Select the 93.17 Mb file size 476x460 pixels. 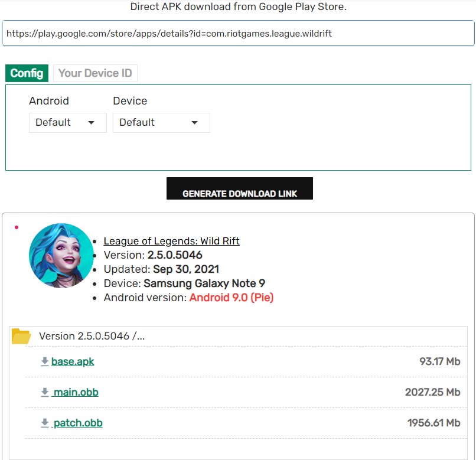(x=440, y=361)
